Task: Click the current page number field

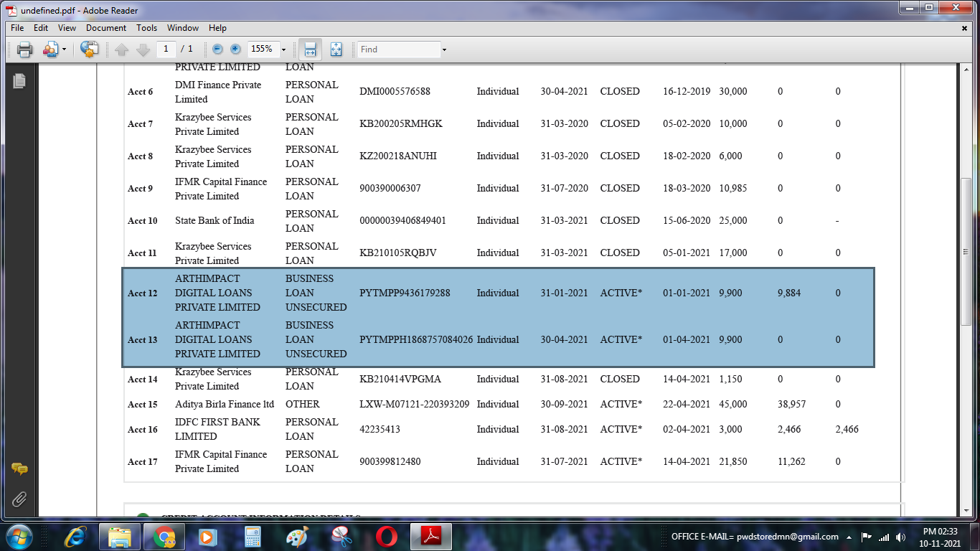Action: 166,49
